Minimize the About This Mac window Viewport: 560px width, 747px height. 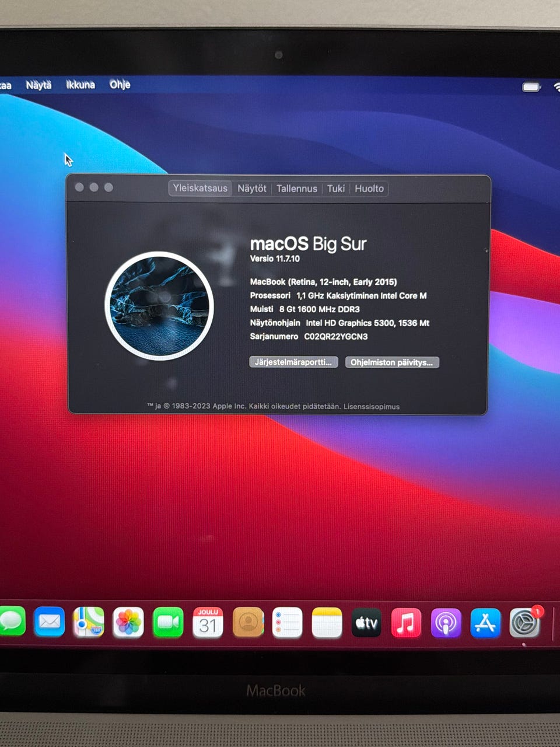coord(94,187)
